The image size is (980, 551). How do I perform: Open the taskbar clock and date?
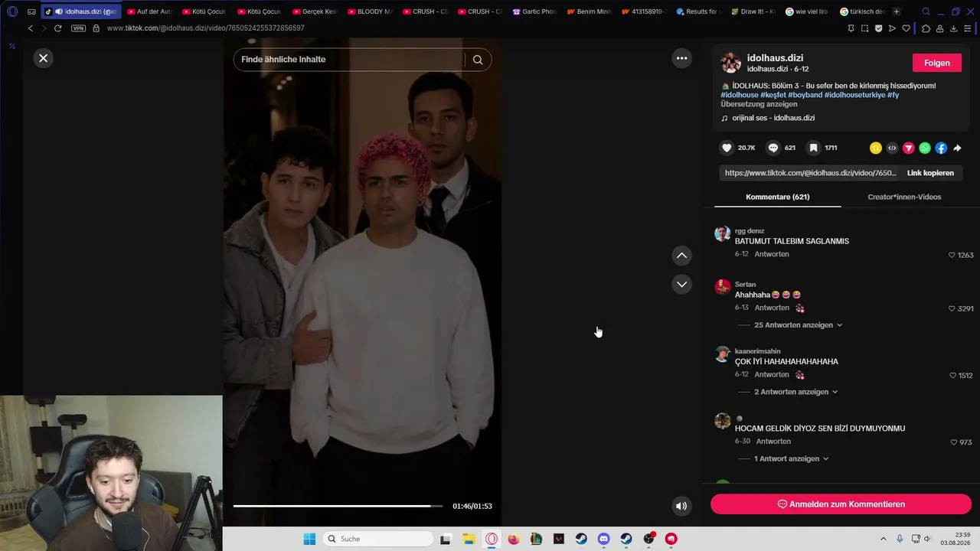[957, 539]
